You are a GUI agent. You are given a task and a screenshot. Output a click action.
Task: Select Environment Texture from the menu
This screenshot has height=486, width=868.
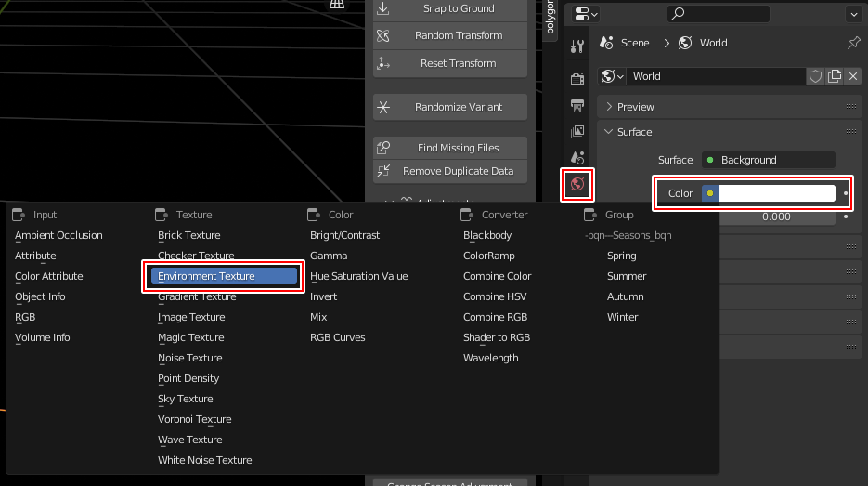click(x=223, y=276)
